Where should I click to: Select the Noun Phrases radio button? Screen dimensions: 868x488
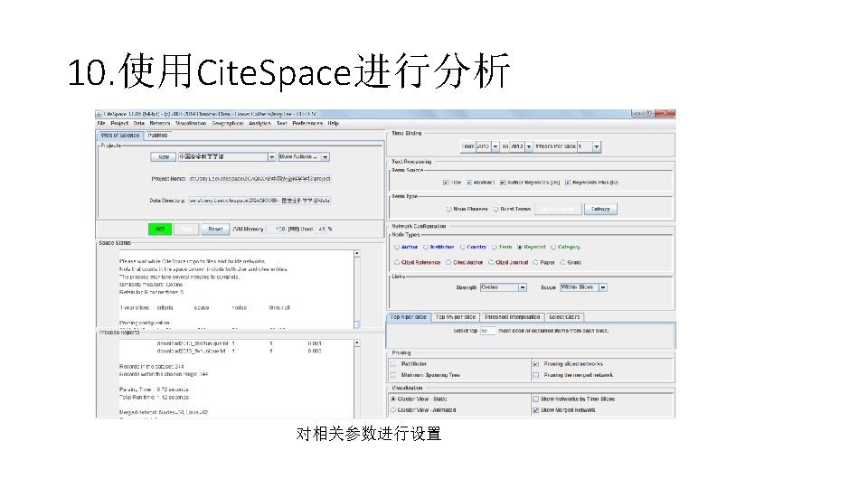449,209
